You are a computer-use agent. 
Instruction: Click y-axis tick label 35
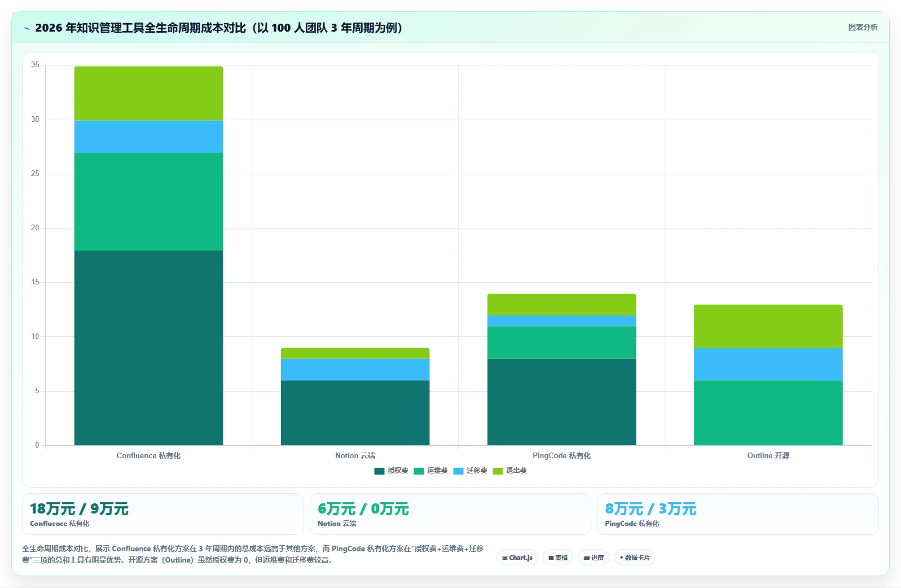tap(35, 65)
